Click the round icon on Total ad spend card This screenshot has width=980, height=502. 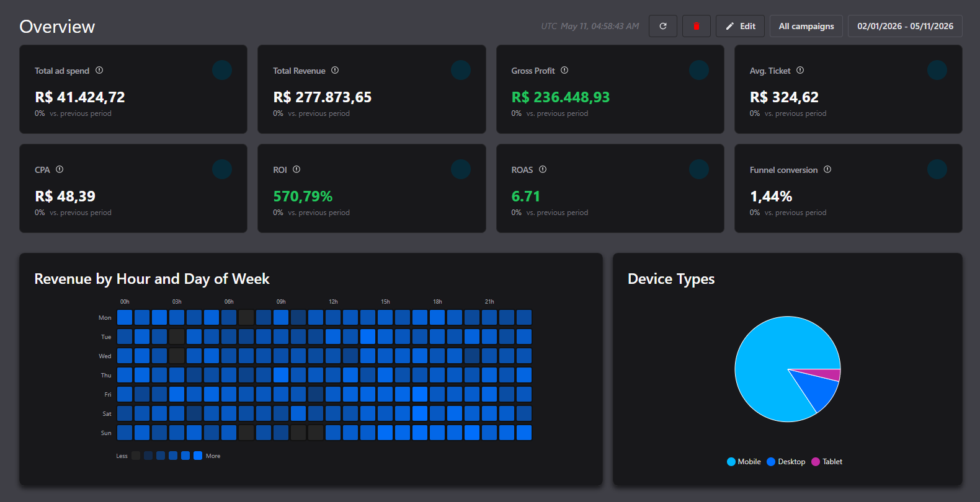coord(222,70)
